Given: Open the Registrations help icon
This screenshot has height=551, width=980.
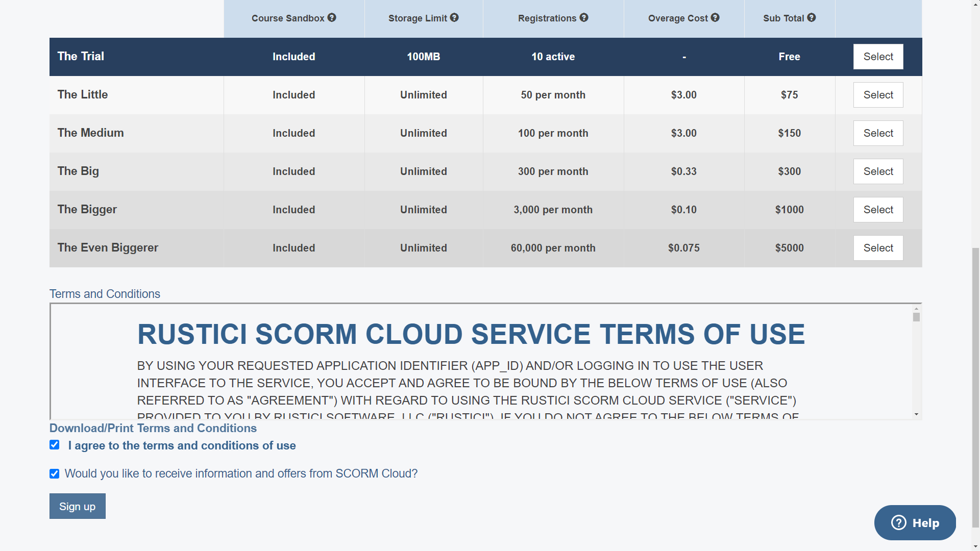Looking at the screenshot, I should pyautogui.click(x=583, y=17).
